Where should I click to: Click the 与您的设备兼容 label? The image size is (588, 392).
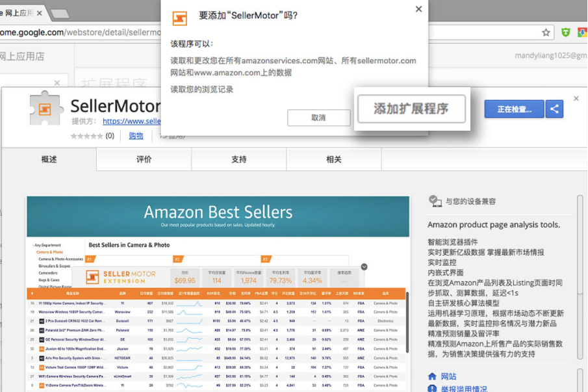470,202
